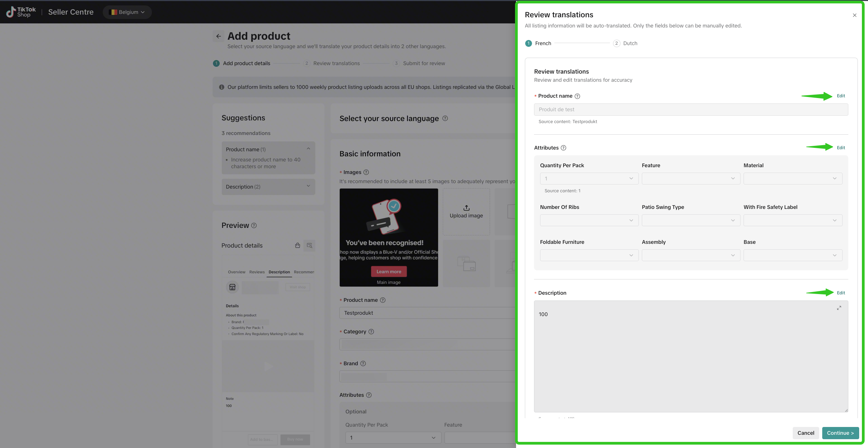
Task: Click Add to basket in preview
Action: 262,440
